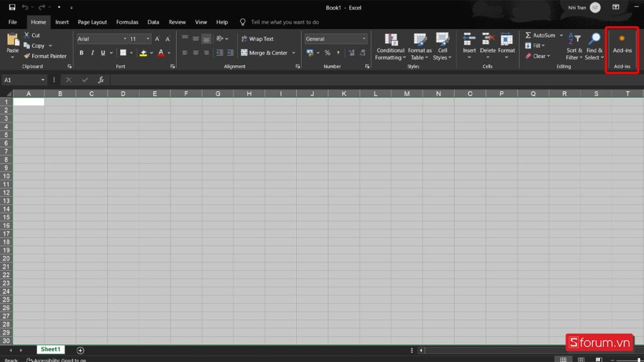644x362 pixels.
Task: Switch to the Review tab
Action: coord(177,22)
